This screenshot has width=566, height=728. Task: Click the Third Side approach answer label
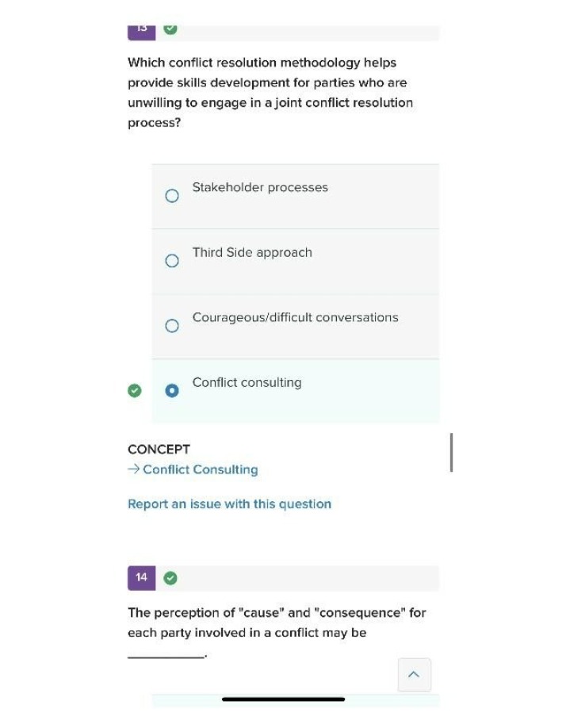point(252,252)
